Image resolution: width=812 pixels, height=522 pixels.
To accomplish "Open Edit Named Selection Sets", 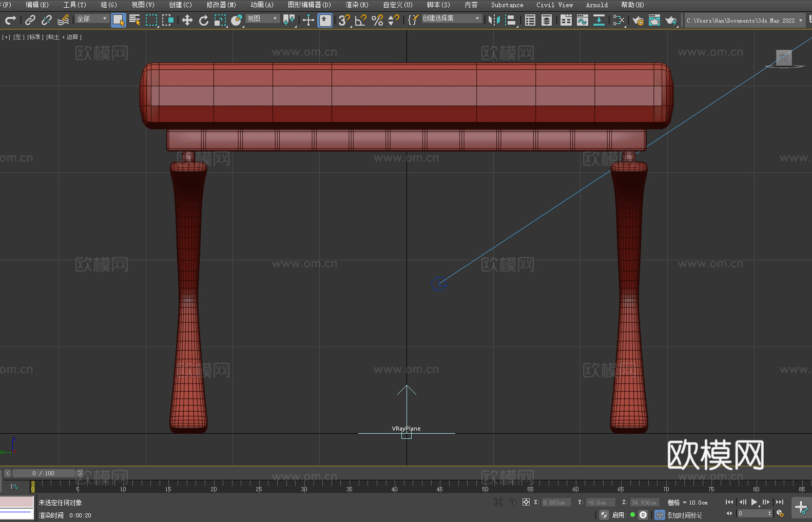I will click(x=413, y=20).
